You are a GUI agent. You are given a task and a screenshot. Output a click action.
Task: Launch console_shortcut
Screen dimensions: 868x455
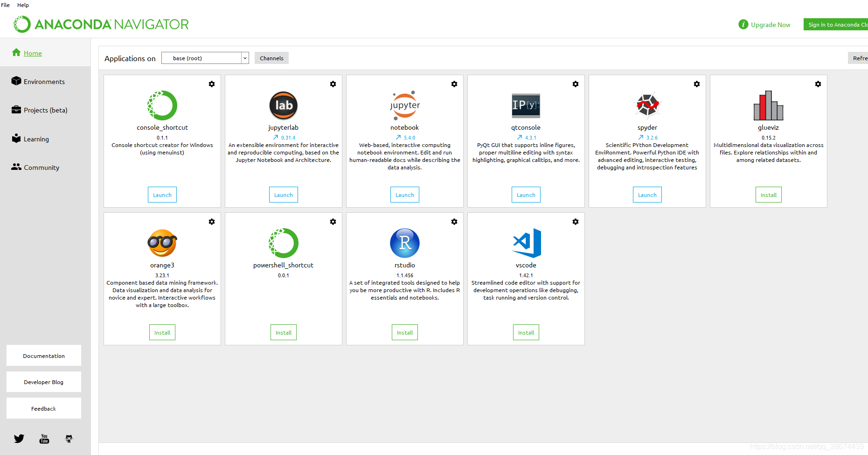pyautogui.click(x=162, y=195)
